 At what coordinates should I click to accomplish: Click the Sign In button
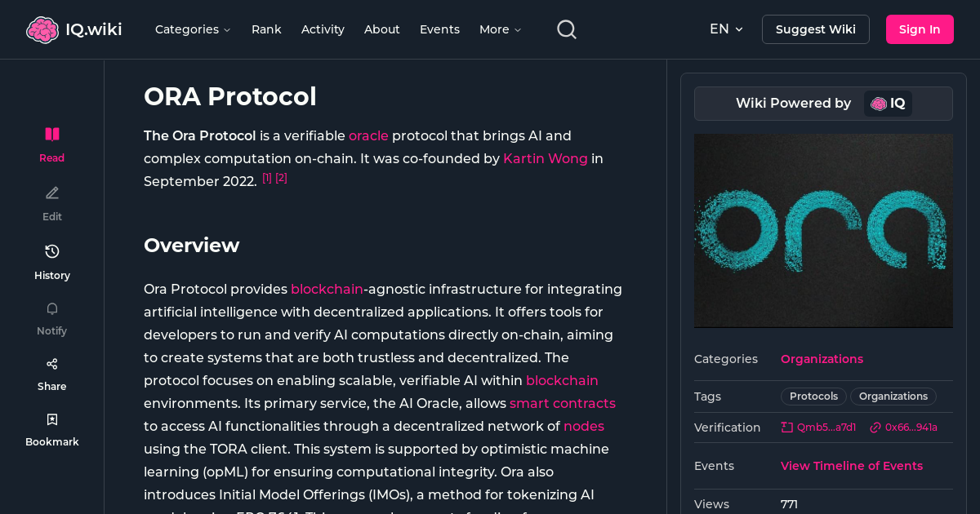click(920, 29)
